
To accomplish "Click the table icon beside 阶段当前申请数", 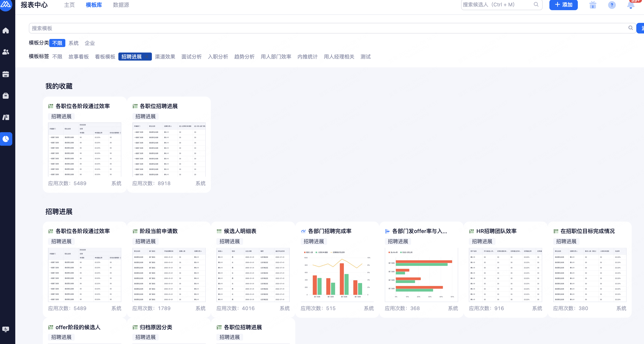I will [x=135, y=231].
